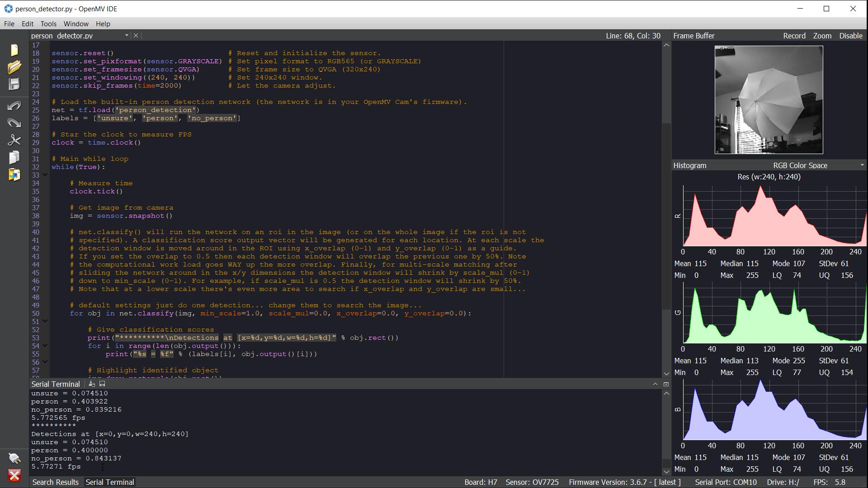868x488 pixels.
Task: Click the Record button in toolbar
Action: pyautogui.click(x=794, y=36)
